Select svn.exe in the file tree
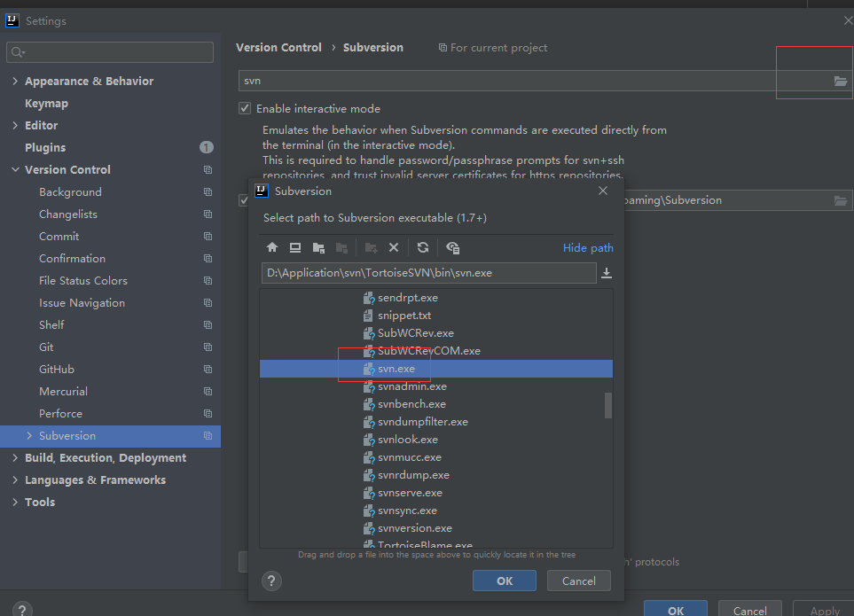This screenshot has height=616, width=854. (x=435, y=369)
